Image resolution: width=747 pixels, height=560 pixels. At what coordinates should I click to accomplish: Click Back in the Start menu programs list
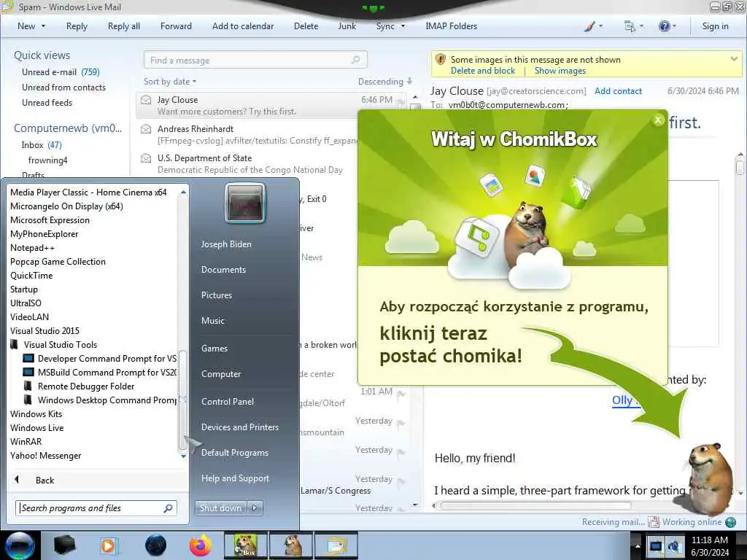44,481
